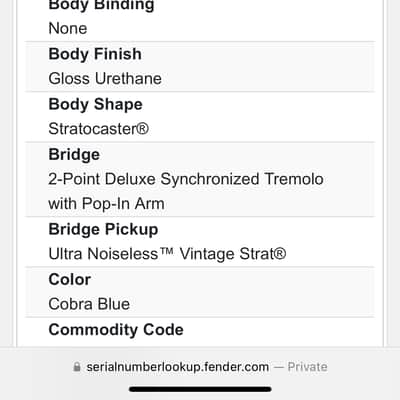400x400 pixels.
Task: Select the Bridge heading
Action: coord(74,155)
